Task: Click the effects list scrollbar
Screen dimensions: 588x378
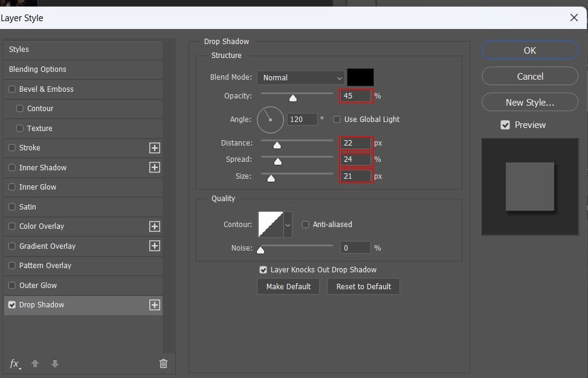Action: pos(169,196)
